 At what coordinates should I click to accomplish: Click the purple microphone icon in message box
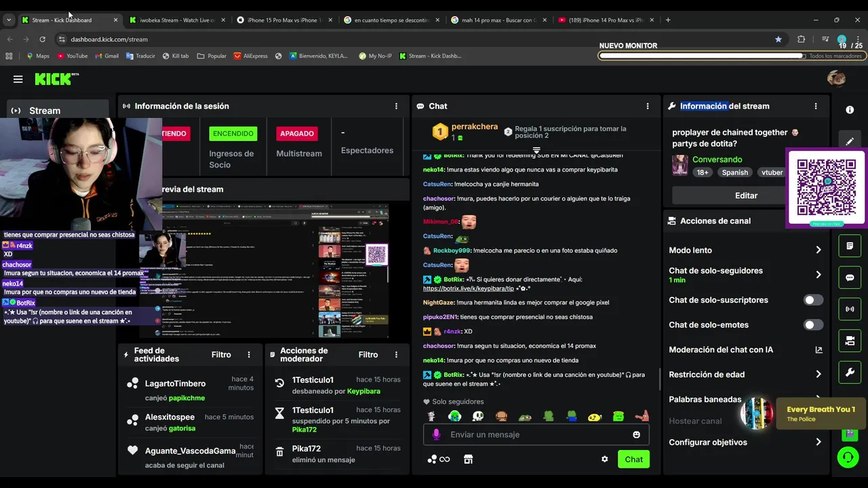(436, 434)
